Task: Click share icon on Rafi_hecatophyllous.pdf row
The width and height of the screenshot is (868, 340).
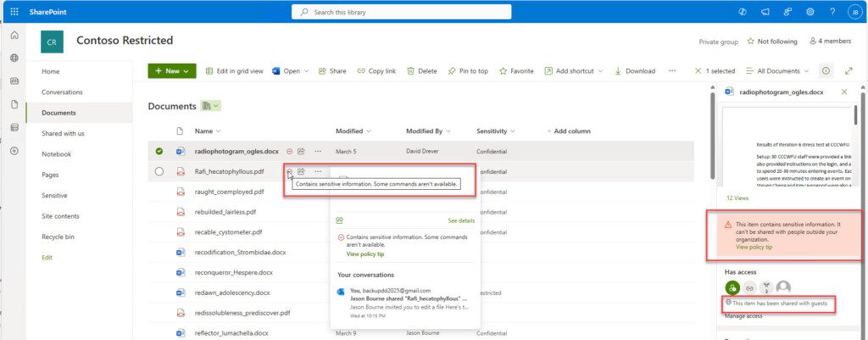Action: click(x=302, y=171)
